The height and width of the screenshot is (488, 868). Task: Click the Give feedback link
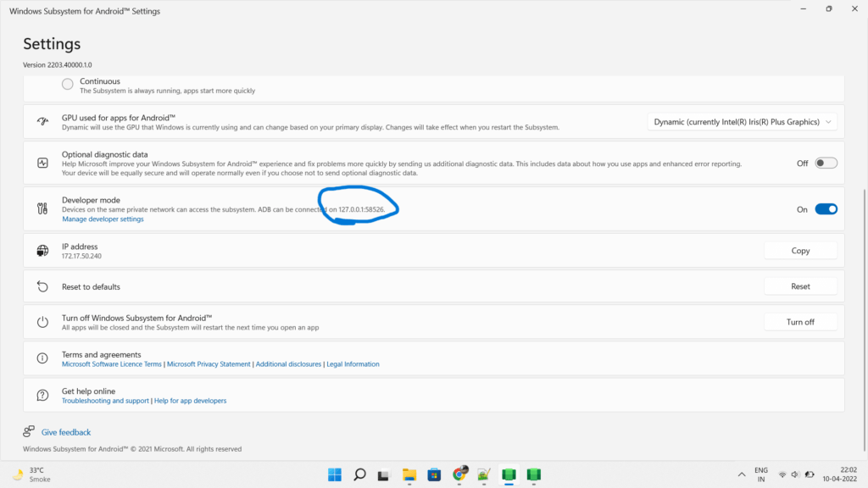(x=66, y=432)
